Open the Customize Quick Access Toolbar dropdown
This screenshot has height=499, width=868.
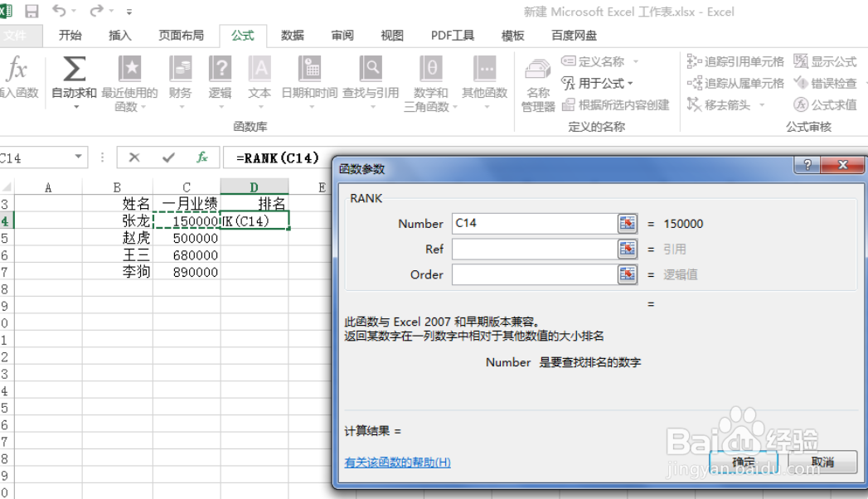point(129,12)
